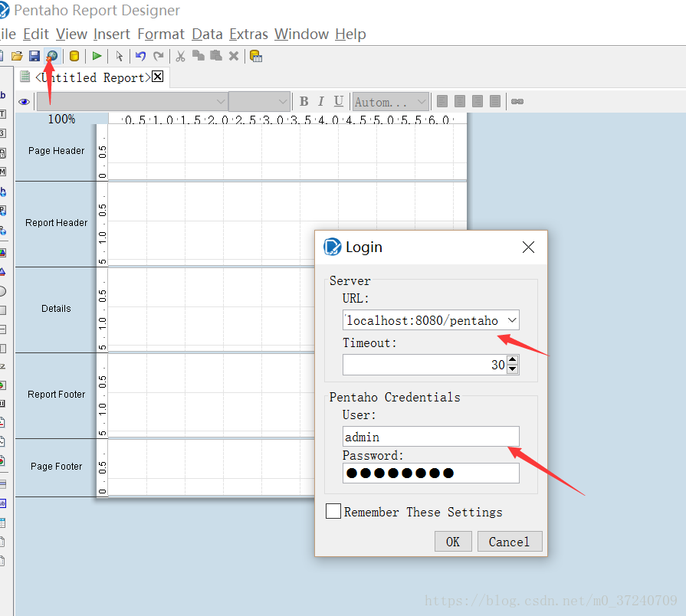The width and height of the screenshot is (686, 616).
Task: Click the Publish to server globe icon
Action: tap(52, 56)
